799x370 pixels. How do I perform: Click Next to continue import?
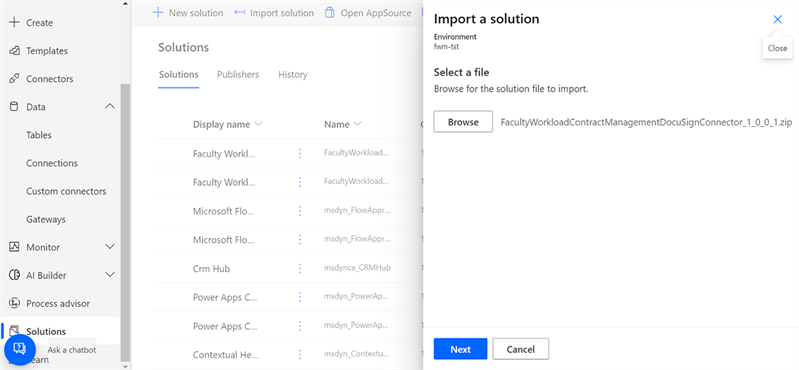tap(461, 349)
